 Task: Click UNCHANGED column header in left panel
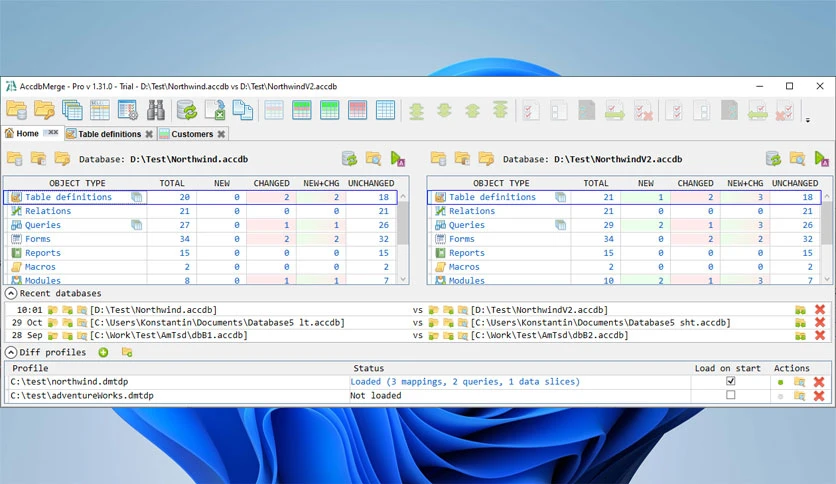coord(371,183)
